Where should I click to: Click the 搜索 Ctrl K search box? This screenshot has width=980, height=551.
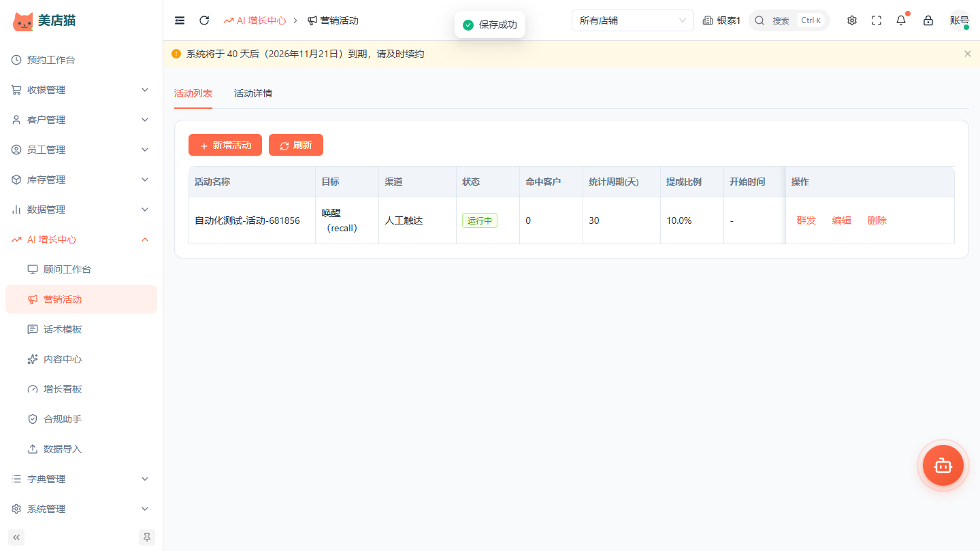pos(789,20)
